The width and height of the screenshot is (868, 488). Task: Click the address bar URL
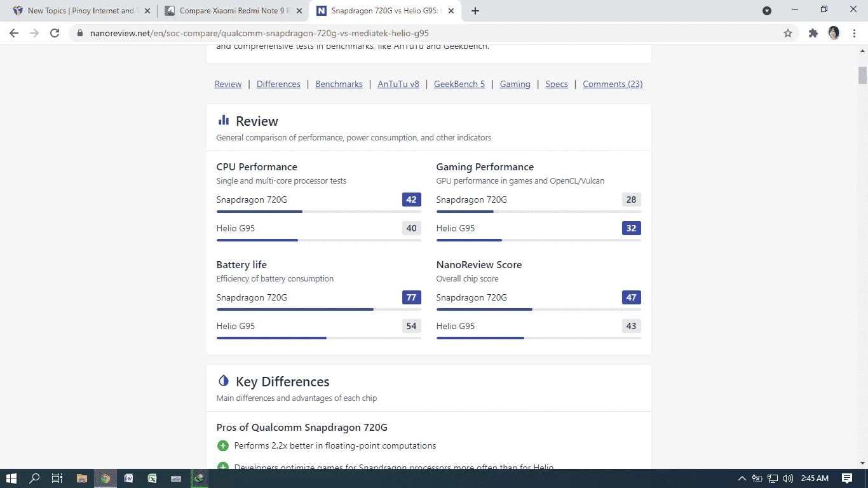[260, 33]
